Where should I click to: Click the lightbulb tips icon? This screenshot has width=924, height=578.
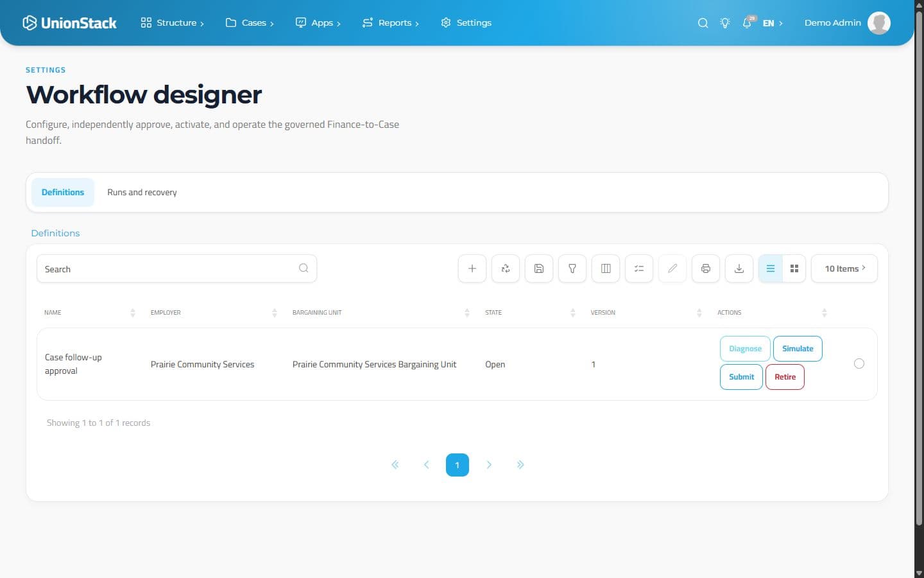point(725,23)
